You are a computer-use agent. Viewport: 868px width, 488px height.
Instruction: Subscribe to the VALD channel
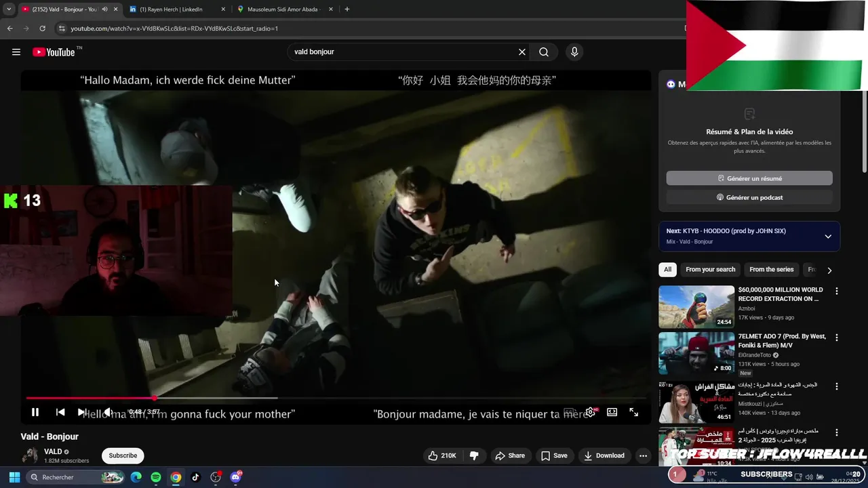(123, 455)
